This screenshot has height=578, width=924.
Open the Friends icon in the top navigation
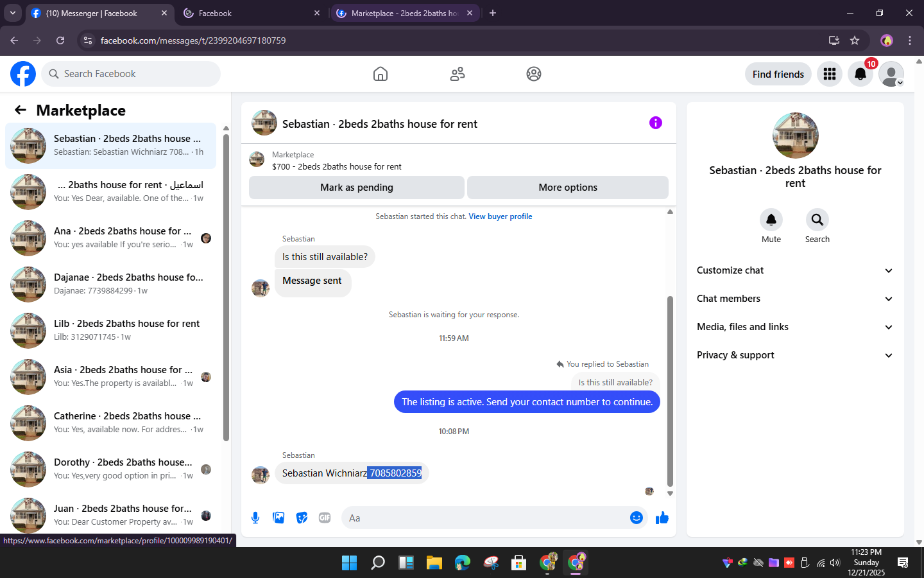point(458,74)
